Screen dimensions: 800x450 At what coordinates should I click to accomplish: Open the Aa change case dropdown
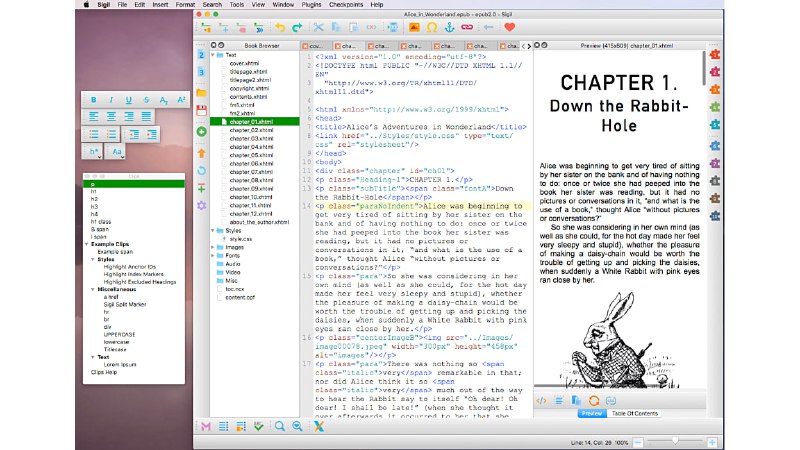tap(118, 151)
